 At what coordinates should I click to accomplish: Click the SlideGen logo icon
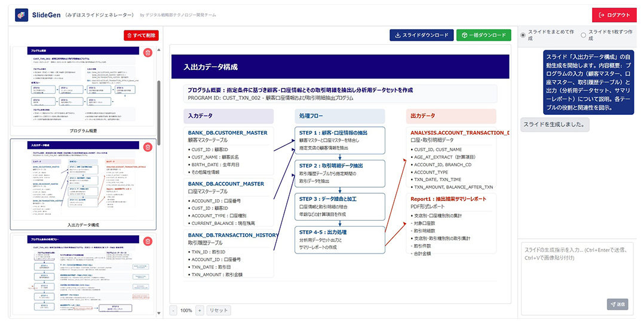(x=21, y=15)
